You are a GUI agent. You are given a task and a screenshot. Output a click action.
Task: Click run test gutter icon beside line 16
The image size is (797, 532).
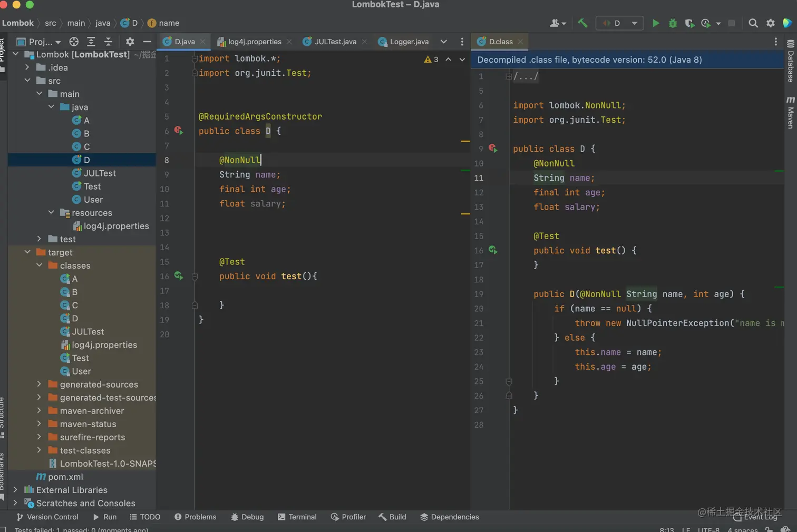[178, 275]
